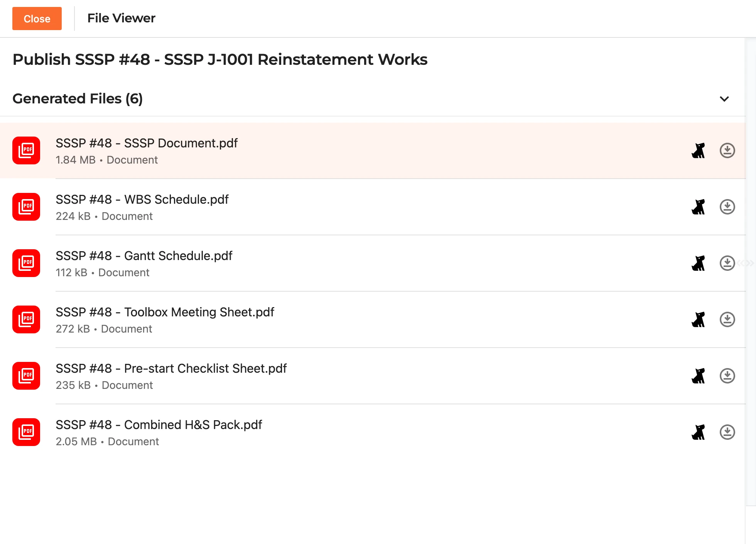Viewport: 756px width, 544px height.
Task: Download the Pre-start Checklist Sheet.pdf file
Action: click(727, 376)
